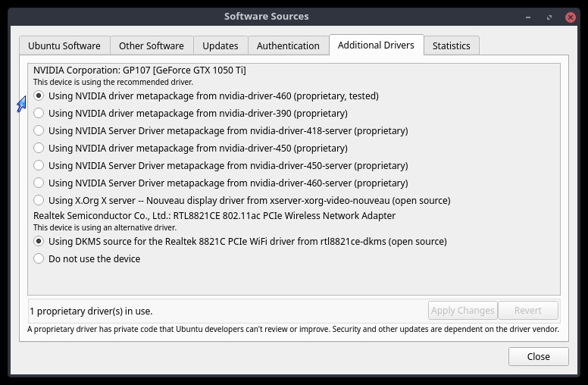Choose nvidia-driver-460-server radio button
The height and width of the screenshot is (385, 588).
[x=39, y=183]
